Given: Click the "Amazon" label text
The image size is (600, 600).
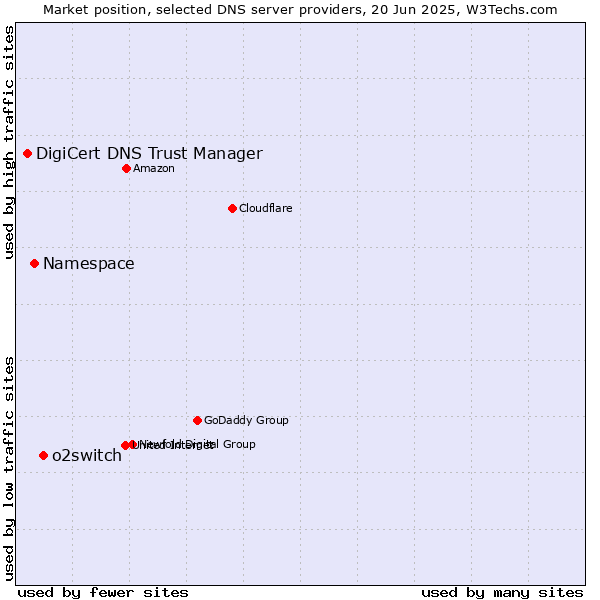Looking at the screenshot, I should 154,168.
